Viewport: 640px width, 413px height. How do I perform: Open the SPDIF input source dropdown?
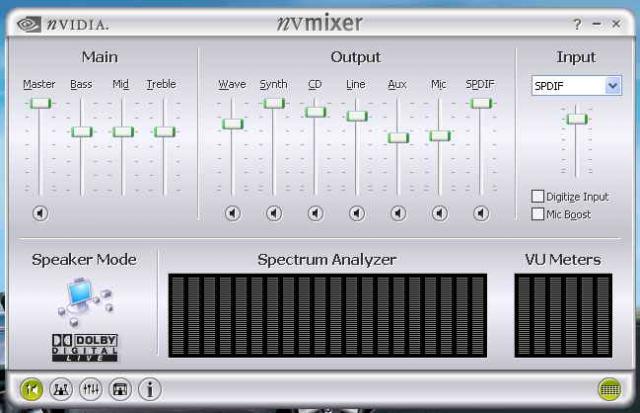tap(613, 86)
